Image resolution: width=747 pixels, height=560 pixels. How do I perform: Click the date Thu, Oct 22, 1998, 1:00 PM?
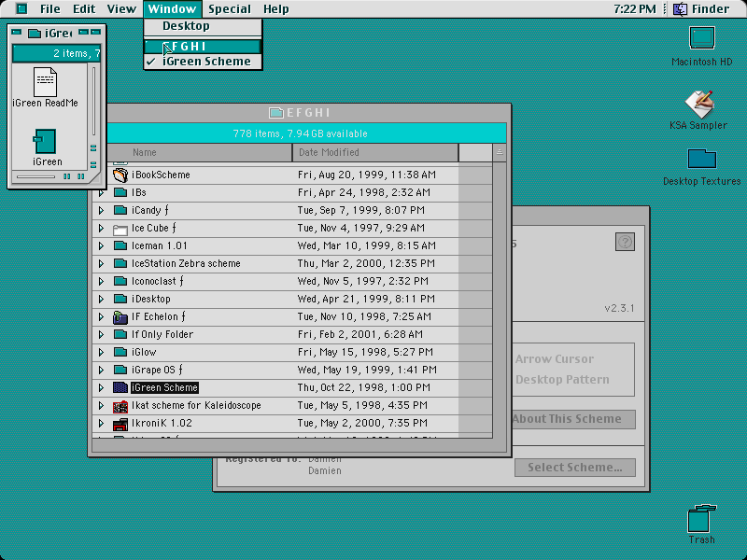364,387
